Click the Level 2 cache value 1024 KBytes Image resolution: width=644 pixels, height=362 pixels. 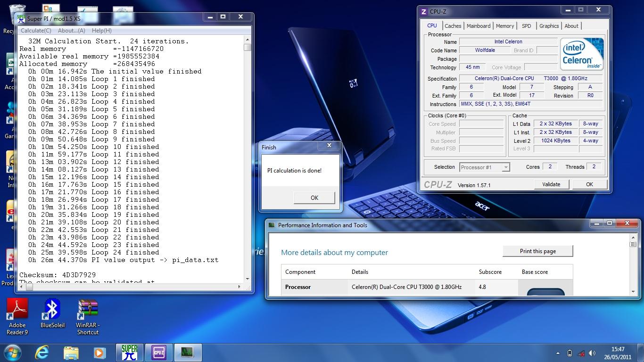(x=556, y=140)
